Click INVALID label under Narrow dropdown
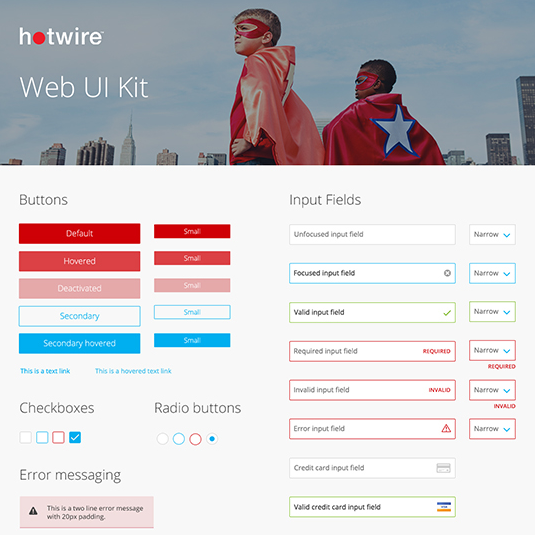Viewport: 535px width, 535px height. [505, 406]
